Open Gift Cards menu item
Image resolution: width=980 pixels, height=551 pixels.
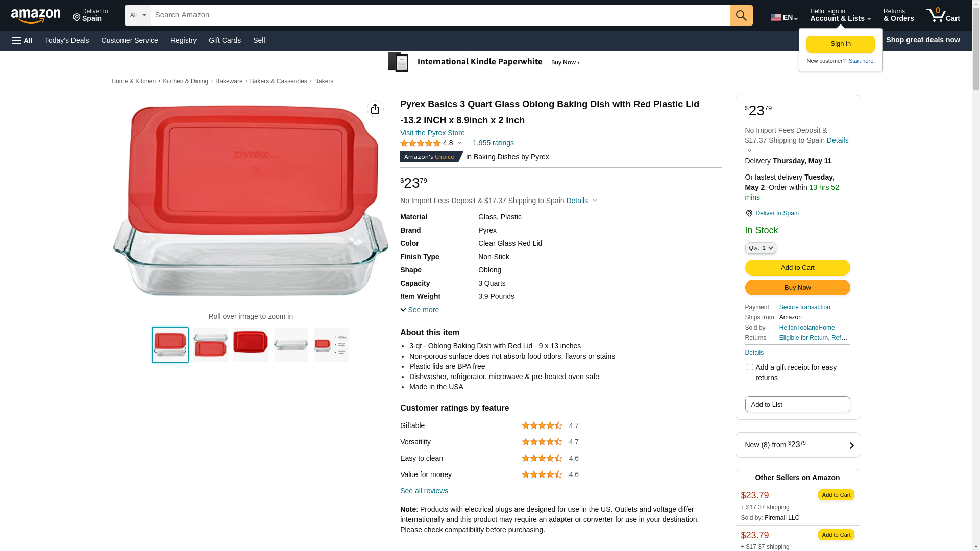click(x=225, y=40)
